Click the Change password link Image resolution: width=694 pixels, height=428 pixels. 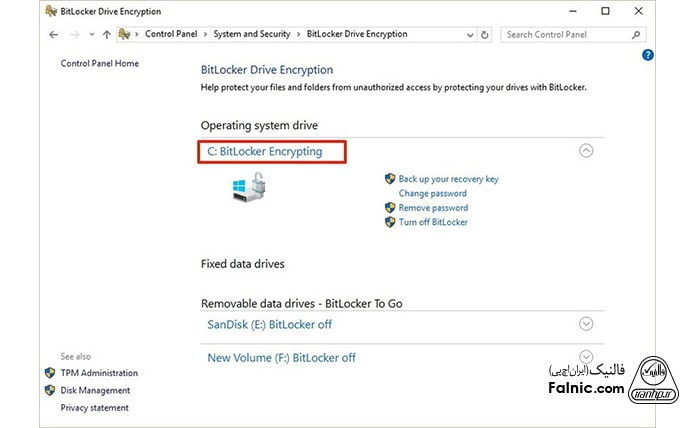coord(432,193)
